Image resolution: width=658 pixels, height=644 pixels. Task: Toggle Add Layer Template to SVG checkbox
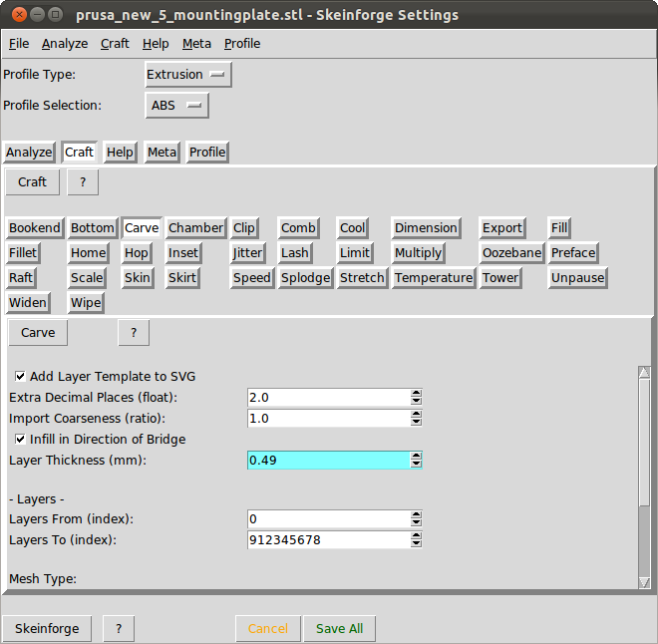point(21,377)
